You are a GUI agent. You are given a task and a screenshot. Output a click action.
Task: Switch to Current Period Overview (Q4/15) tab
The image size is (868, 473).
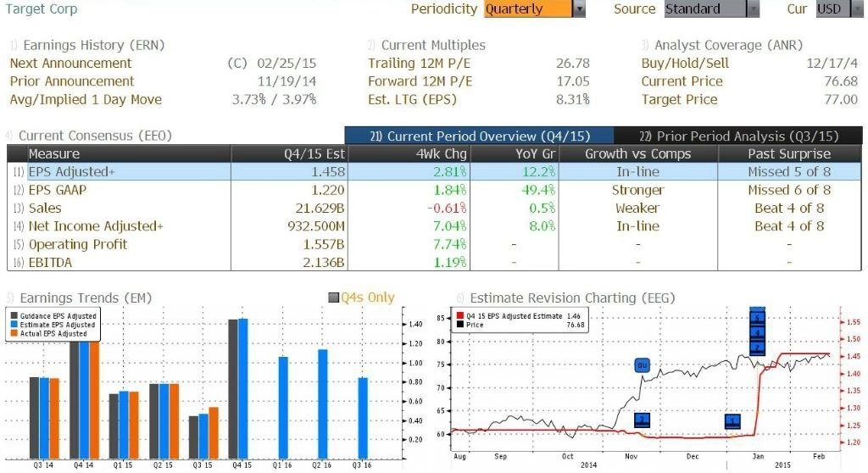(479, 136)
